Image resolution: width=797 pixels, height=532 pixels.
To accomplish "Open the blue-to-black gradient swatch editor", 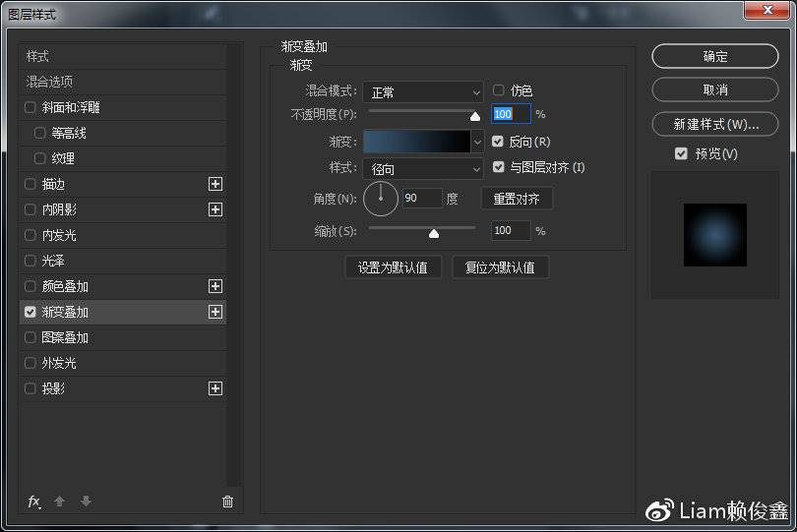I will pyautogui.click(x=417, y=142).
